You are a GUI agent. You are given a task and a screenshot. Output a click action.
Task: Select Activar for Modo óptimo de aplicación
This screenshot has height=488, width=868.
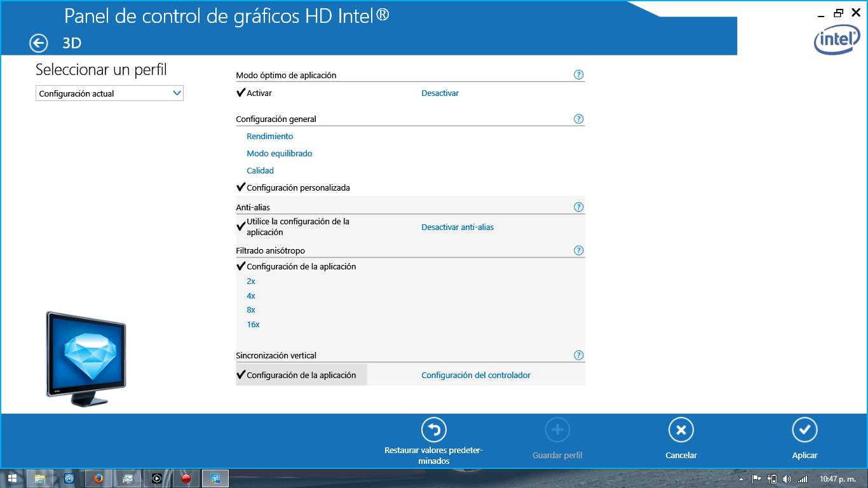(x=259, y=93)
